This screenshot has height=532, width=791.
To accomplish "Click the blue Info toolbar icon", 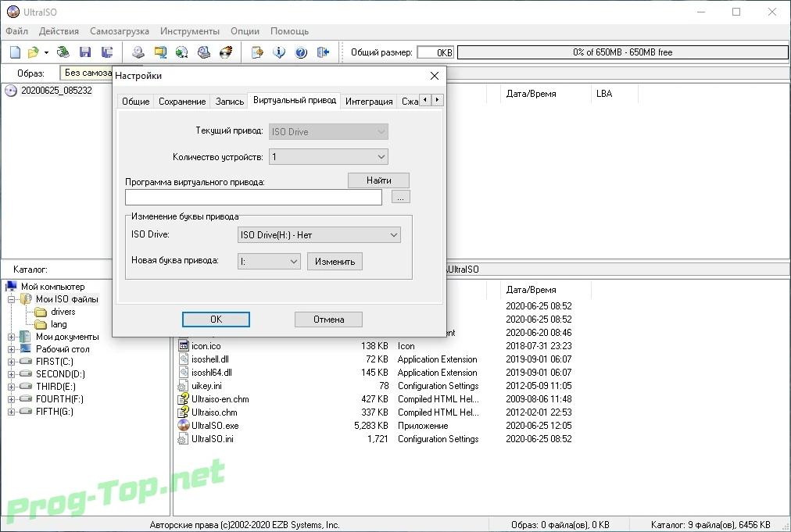I will [279, 52].
